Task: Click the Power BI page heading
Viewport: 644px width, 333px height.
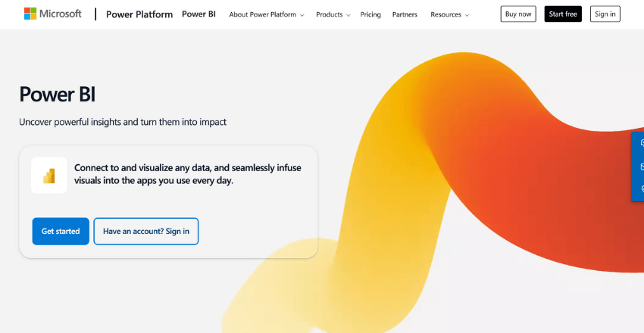Action: coord(58,95)
